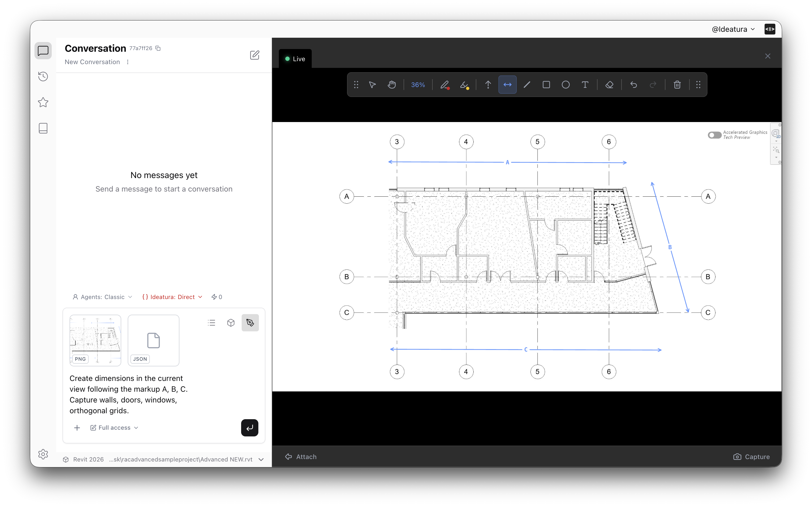Image resolution: width=812 pixels, height=507 pixels.
Task: Click the Revit zoom region icon
Action: pyautogui.click(x=776, y=150)
